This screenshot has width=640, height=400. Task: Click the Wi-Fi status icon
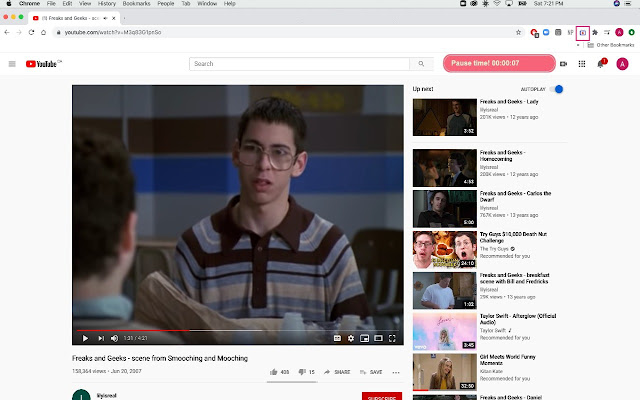coord(497,3)
